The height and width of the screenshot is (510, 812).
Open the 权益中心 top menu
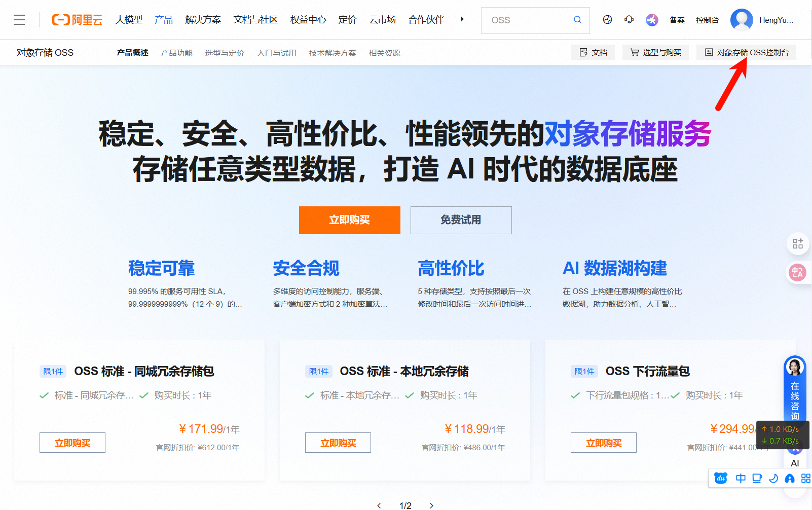click(x=308, y=20)
